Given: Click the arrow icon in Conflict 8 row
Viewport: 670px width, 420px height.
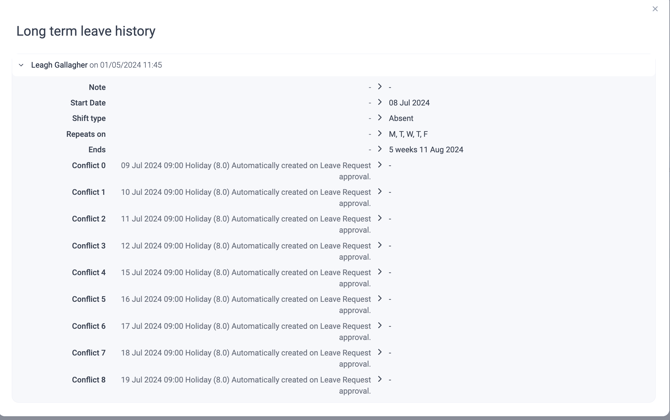Looking at the screenshot, I should pos(379,379).
